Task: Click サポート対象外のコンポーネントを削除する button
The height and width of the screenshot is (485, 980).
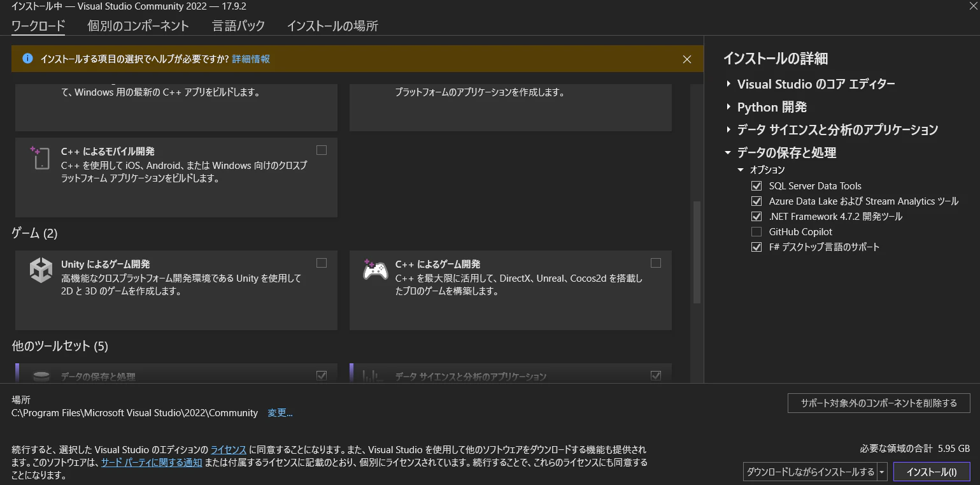Action: (879, 403)
